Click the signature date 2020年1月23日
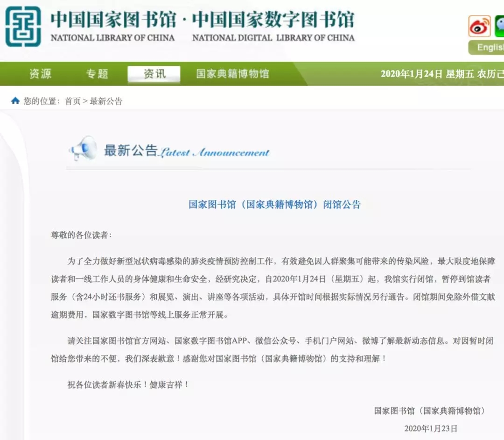The height and width of the screenshot is (440, 504). tap(431, 428)
